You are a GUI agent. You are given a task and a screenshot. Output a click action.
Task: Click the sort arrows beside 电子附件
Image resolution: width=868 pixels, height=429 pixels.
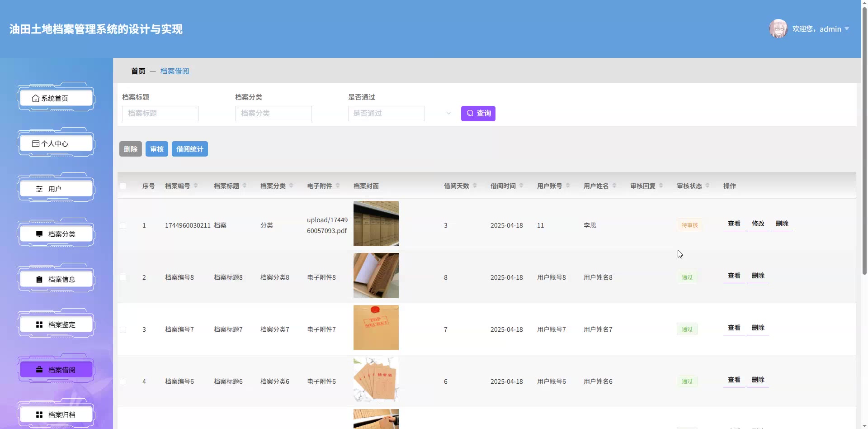point(338,186)
